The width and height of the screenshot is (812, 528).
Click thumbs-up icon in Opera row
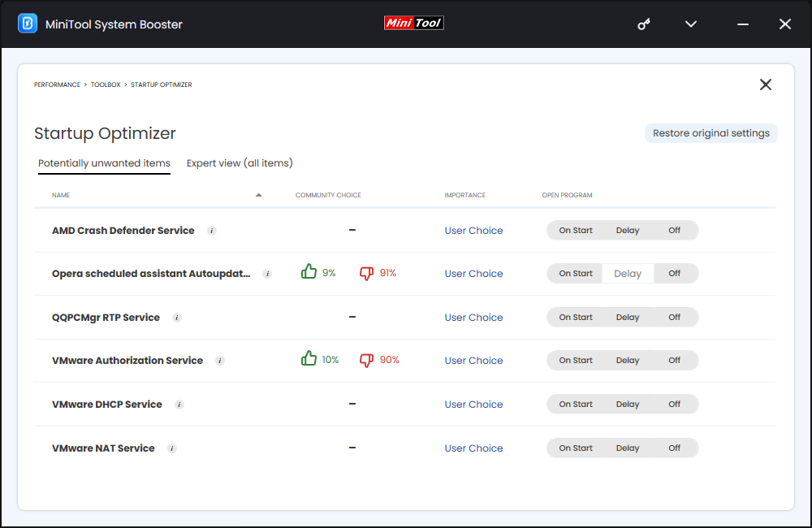309,271
